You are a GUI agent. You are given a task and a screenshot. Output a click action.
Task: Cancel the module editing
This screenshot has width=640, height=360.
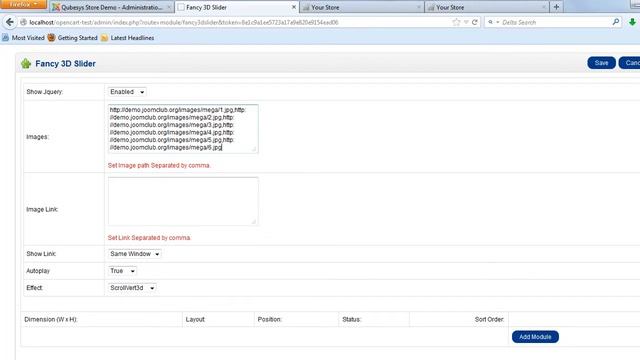tap(630, 63)
